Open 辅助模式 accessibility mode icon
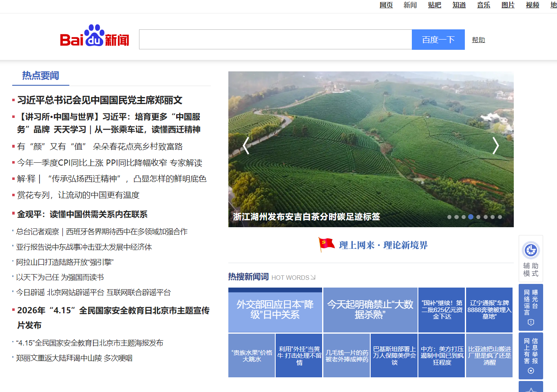This screenshot has width=557, height=392. click(531, 250)
